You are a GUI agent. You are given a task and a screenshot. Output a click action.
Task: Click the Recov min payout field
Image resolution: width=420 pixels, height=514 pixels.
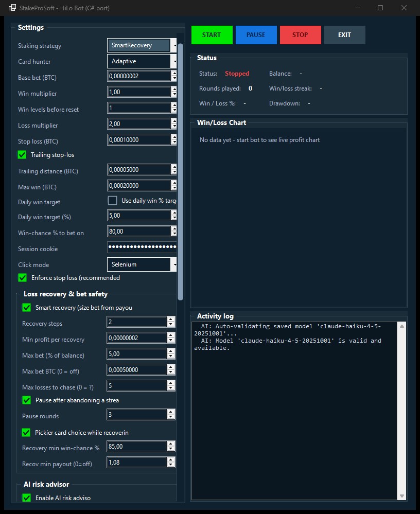(x=137, y=463)
